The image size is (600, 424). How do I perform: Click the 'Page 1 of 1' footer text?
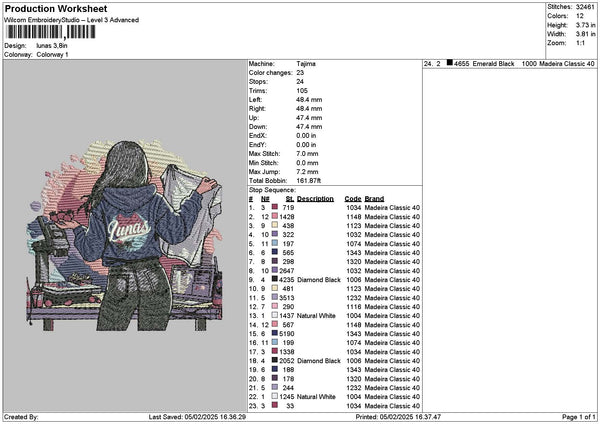579,417
